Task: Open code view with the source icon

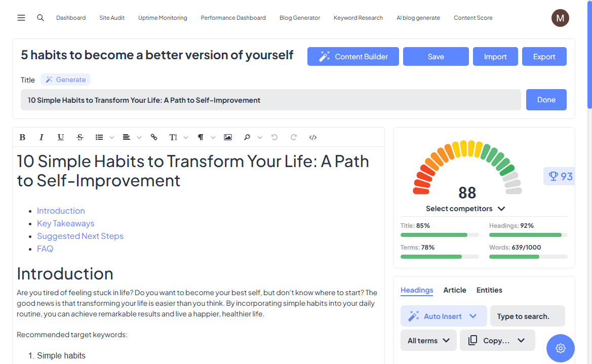Action: click(313, 137)
